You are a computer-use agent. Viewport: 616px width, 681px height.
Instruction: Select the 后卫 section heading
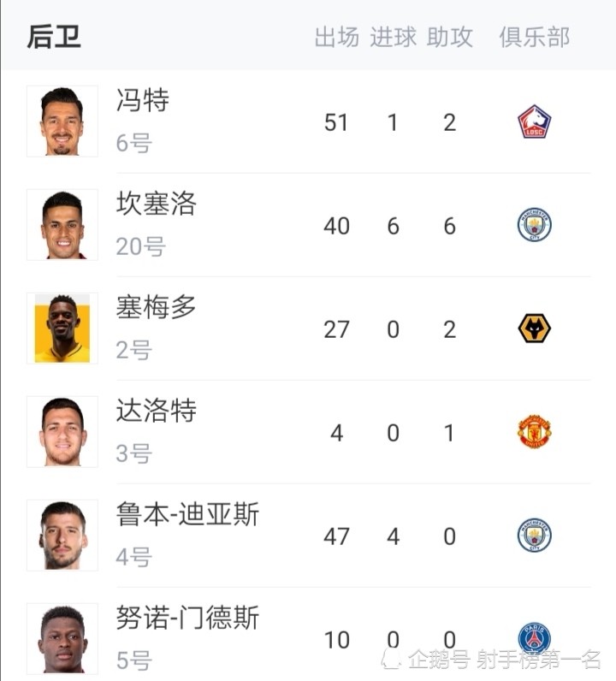tap(54, 37)
